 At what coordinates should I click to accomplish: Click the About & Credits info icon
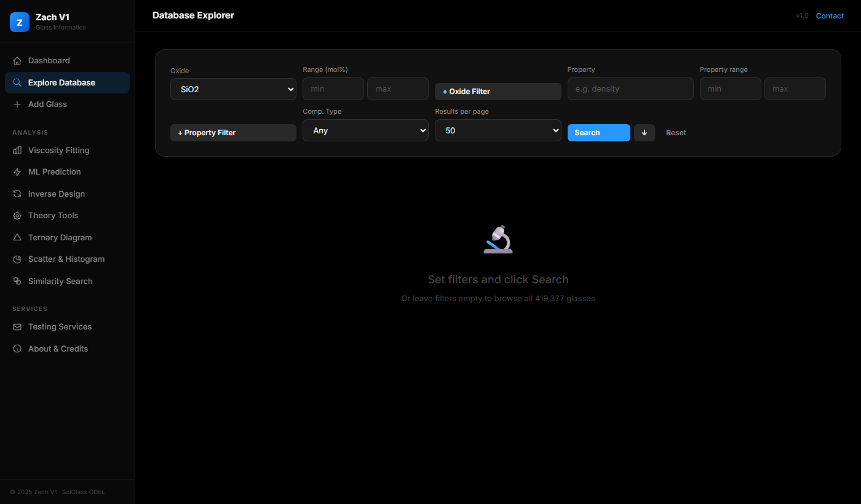[x=17, y=348]
